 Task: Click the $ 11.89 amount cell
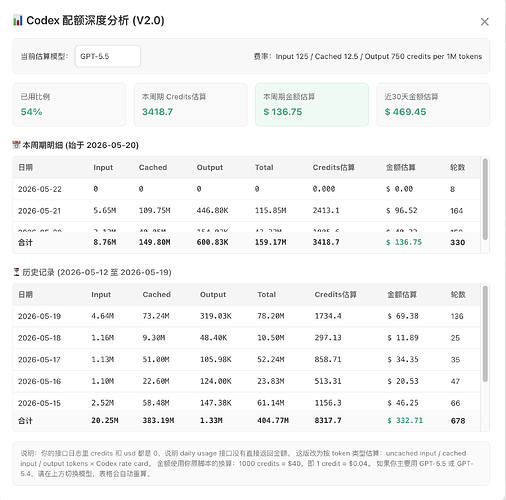[403, 338]
